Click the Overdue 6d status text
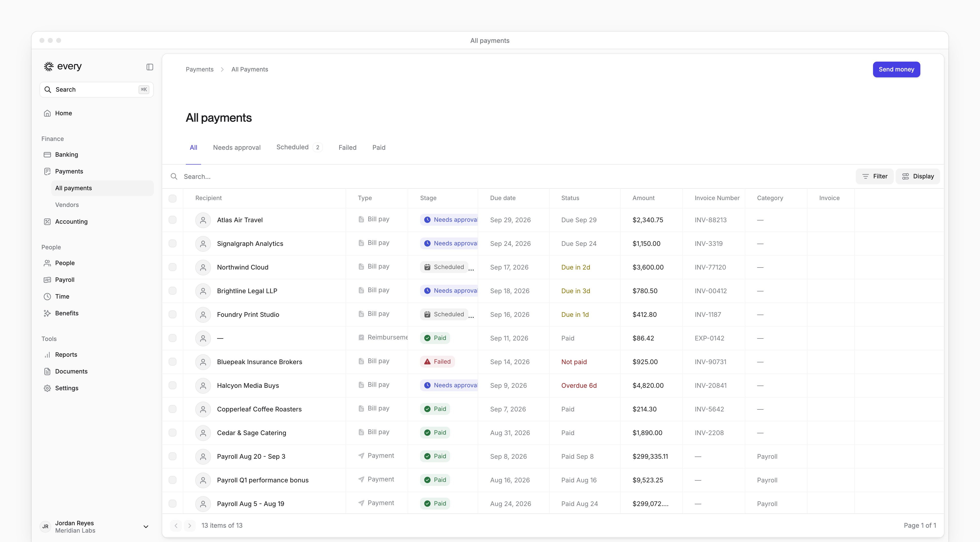This screenshot has width=980, height=542. click(579, 386)
